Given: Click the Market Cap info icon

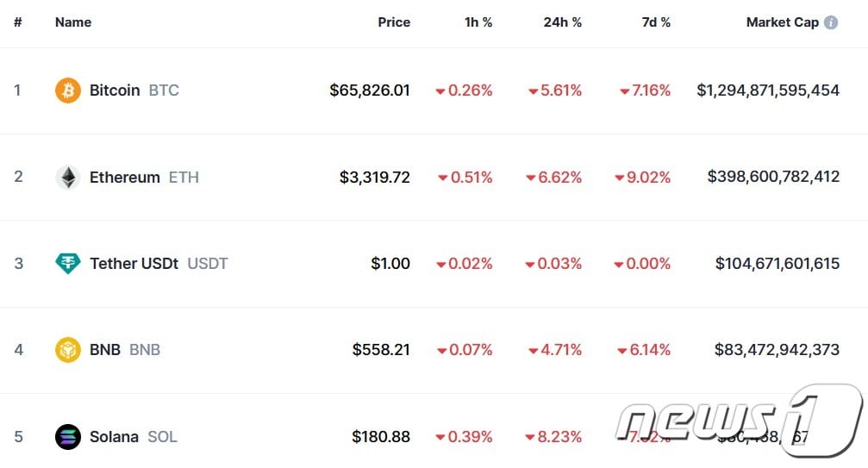Looking at the screenshot, I should point(831,22).
